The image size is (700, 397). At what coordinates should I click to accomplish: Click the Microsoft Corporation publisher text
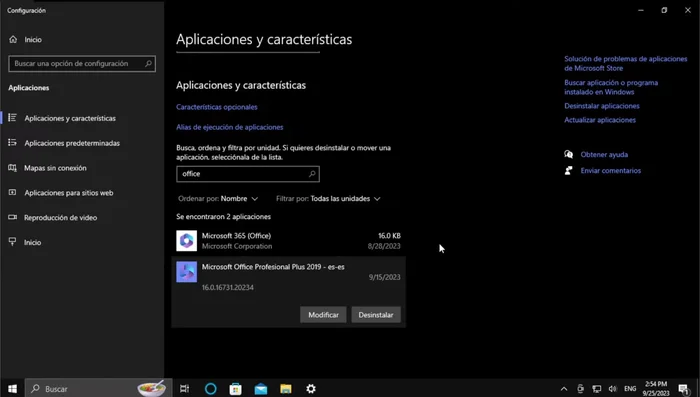(x=237, y=246)
